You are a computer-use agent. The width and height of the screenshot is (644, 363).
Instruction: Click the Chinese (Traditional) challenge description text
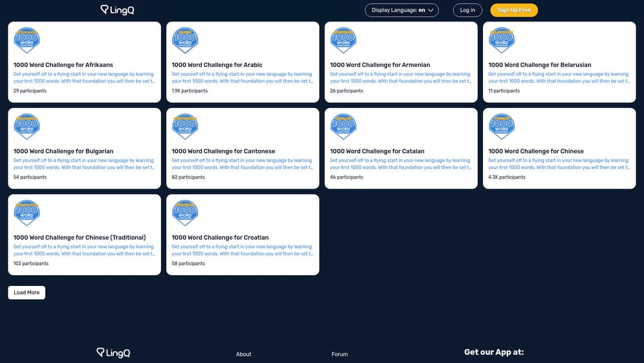pos(84,250)
